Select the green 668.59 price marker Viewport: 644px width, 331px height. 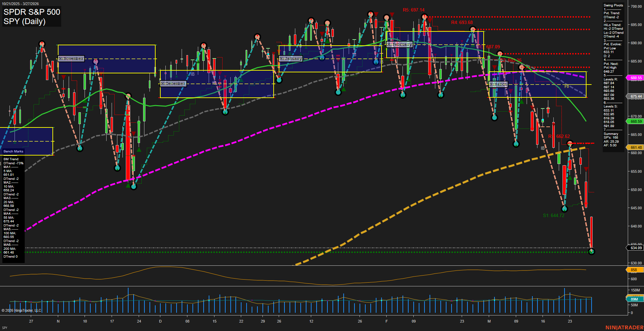pos(636,121)
